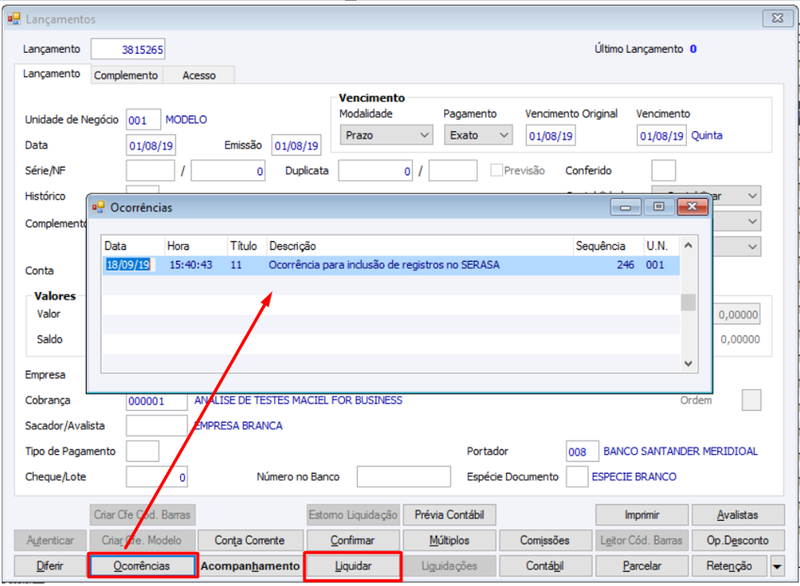Click the Op.Desconto button

pos(738,540)
